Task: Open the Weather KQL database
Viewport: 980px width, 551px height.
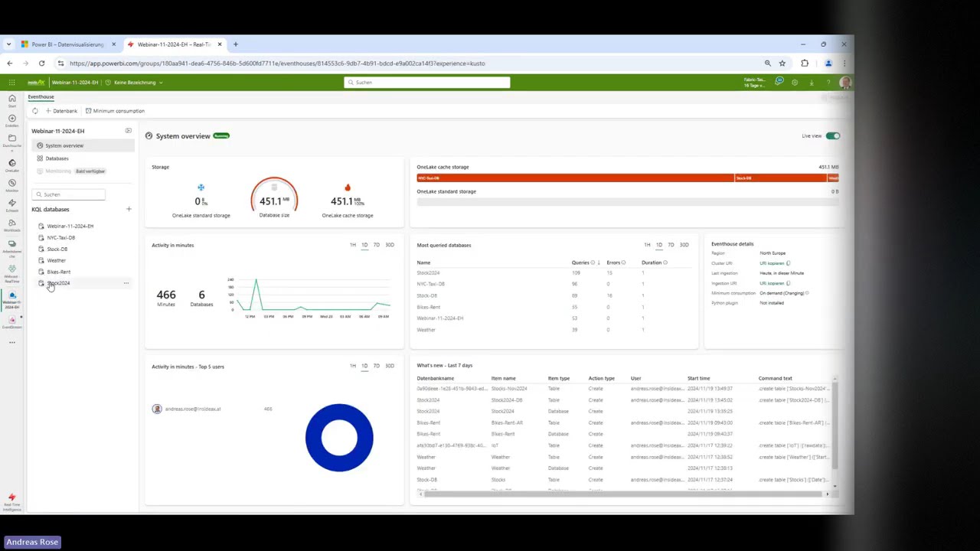Action: point(56,260)
